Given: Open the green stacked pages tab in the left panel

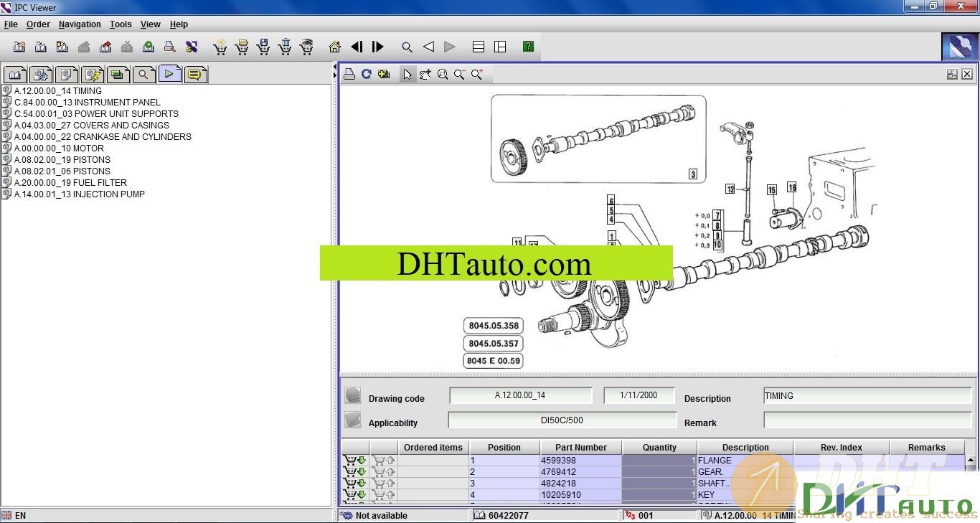Looking at the screenshot, I should [118, 74].
